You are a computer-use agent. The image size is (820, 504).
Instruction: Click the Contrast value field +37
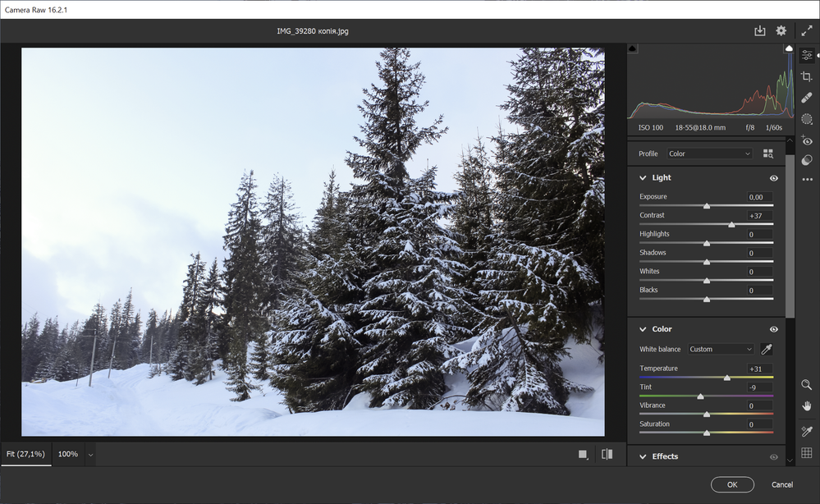pyautogui.click(x=760, y=215)
